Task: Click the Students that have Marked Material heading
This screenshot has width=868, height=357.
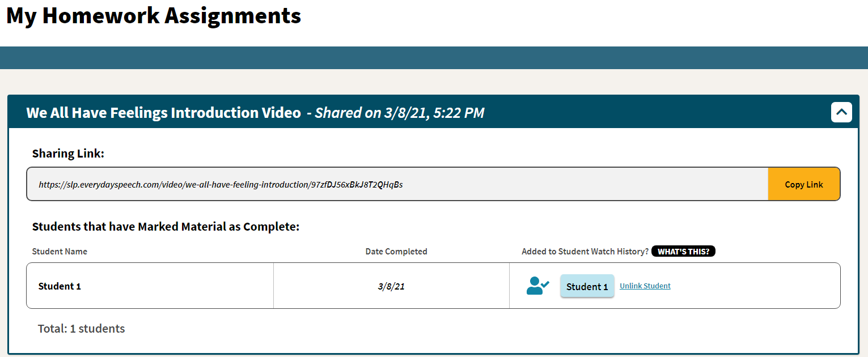Action: point(166,227)
